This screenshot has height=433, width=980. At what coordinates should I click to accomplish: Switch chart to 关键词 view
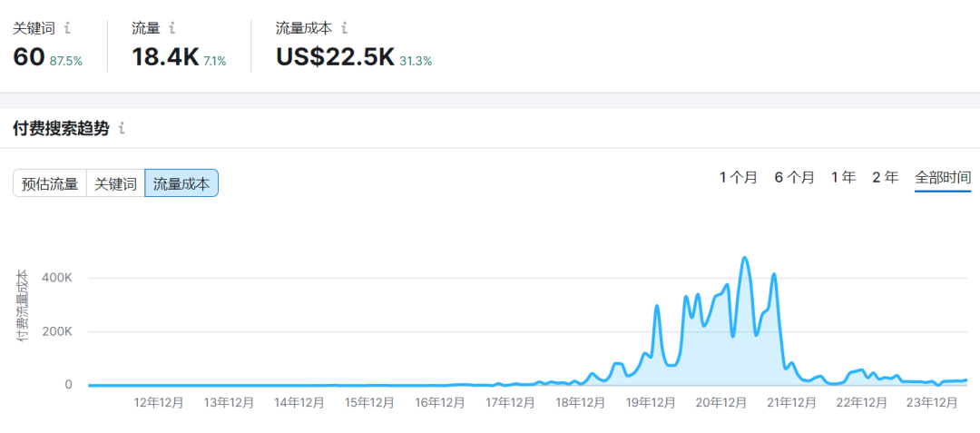[x=116, y=183]
